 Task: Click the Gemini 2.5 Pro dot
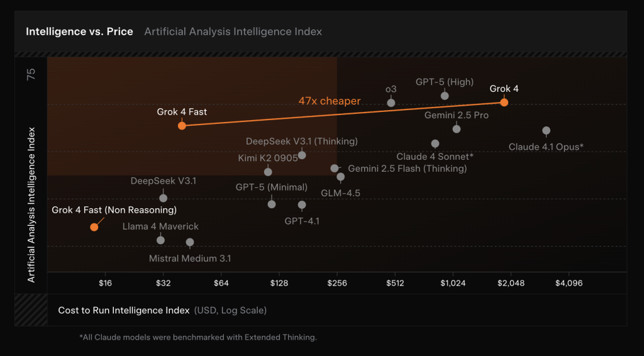[x=457, y=129]
